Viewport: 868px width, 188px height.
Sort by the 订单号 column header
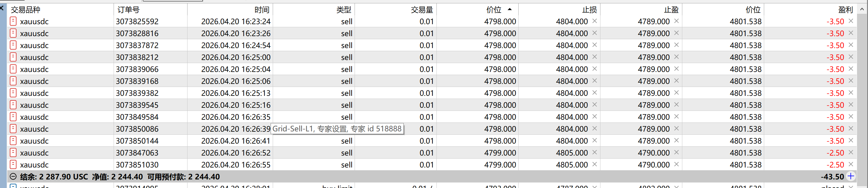point(128,10)
